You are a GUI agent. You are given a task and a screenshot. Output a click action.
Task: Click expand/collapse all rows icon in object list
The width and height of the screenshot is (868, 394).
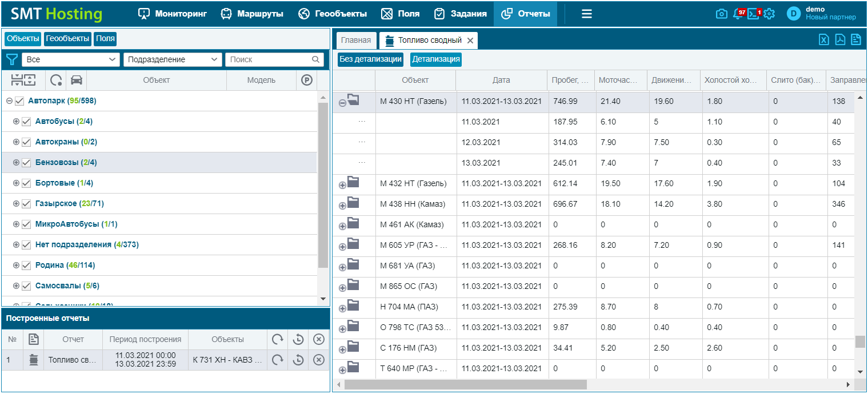point(23,81)
